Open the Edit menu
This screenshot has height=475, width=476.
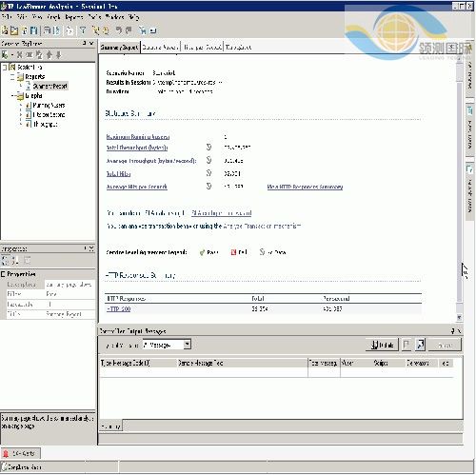[22, 16]
